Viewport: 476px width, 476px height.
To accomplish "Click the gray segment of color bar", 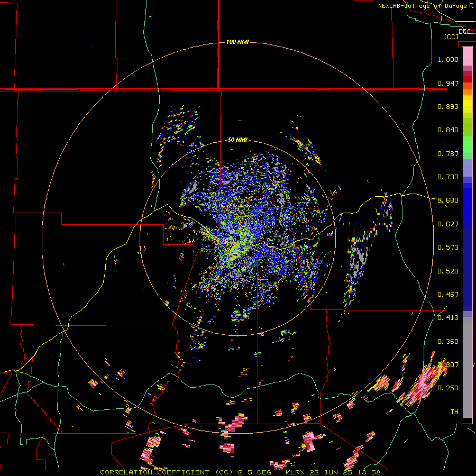I will point(467,368).
